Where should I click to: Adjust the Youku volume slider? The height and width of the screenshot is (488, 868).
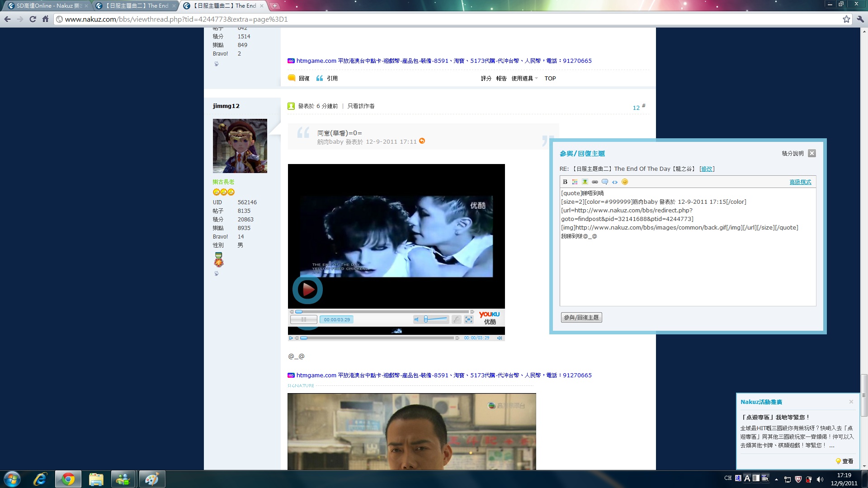click(x=426, y=319)
